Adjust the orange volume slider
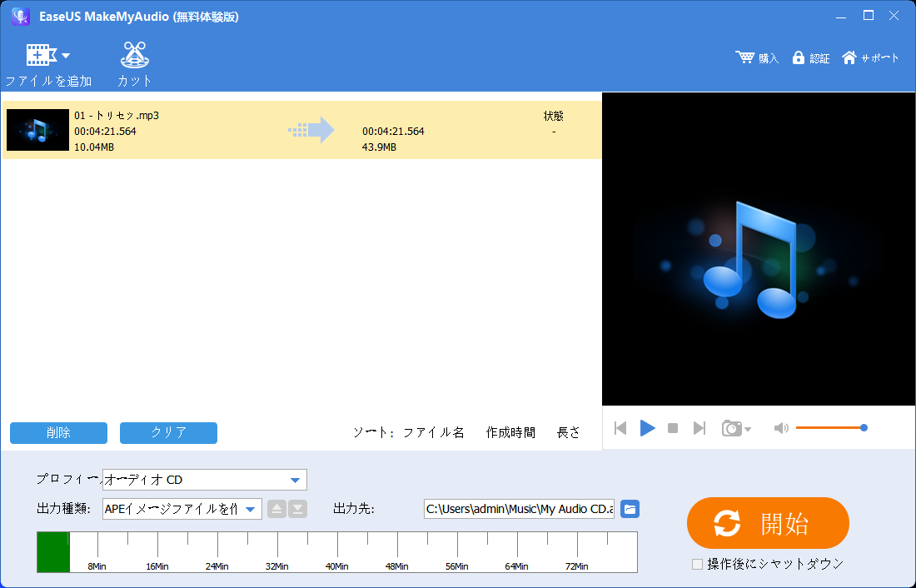This screenshot has width=916, height=588. coord(831,428)
